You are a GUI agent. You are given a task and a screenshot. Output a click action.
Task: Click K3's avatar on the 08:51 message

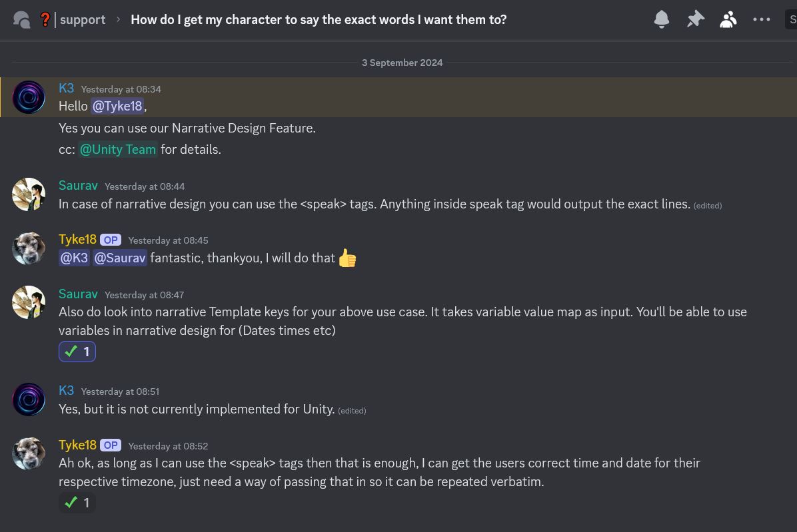coord(29,399)
